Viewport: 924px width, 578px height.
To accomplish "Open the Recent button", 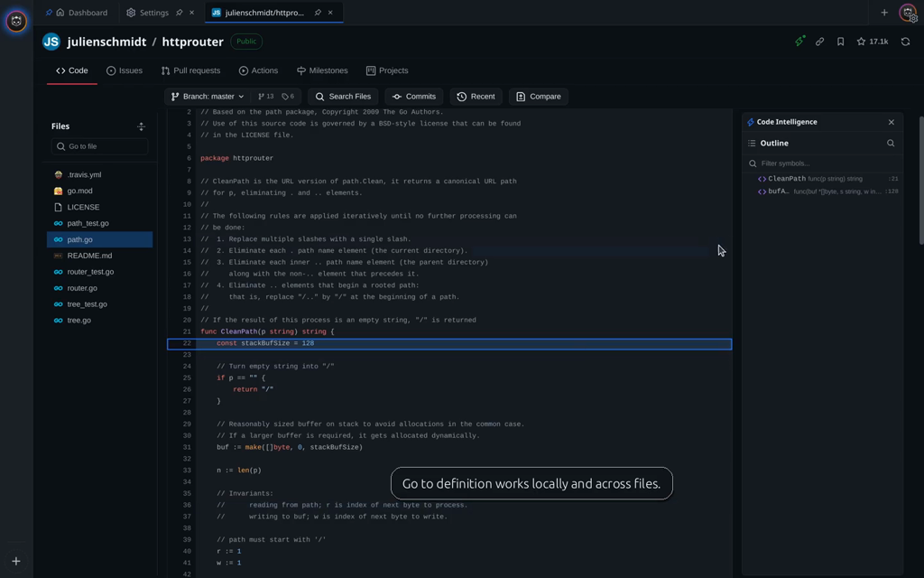I will point(476,96).
